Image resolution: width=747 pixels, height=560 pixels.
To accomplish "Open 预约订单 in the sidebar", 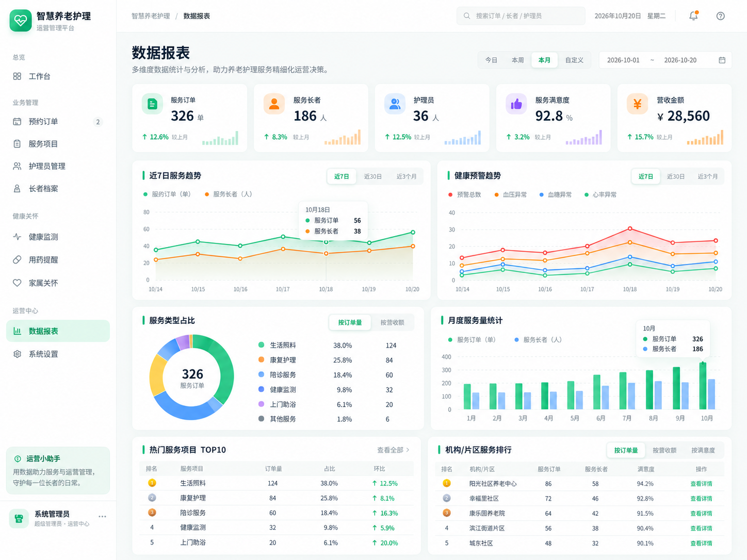I will [x=58, y=122].
